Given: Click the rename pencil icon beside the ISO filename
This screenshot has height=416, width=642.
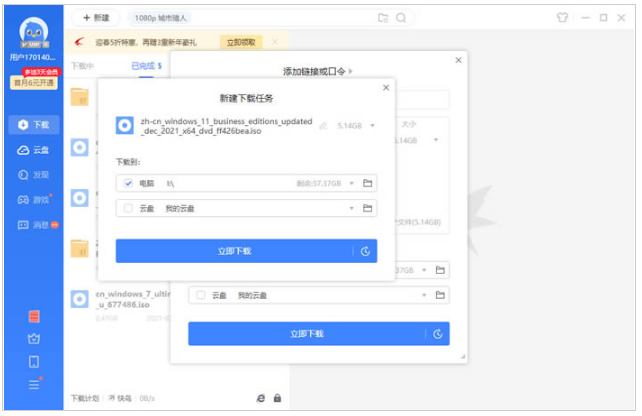Looking at the screenshot, I should (322, 126).
